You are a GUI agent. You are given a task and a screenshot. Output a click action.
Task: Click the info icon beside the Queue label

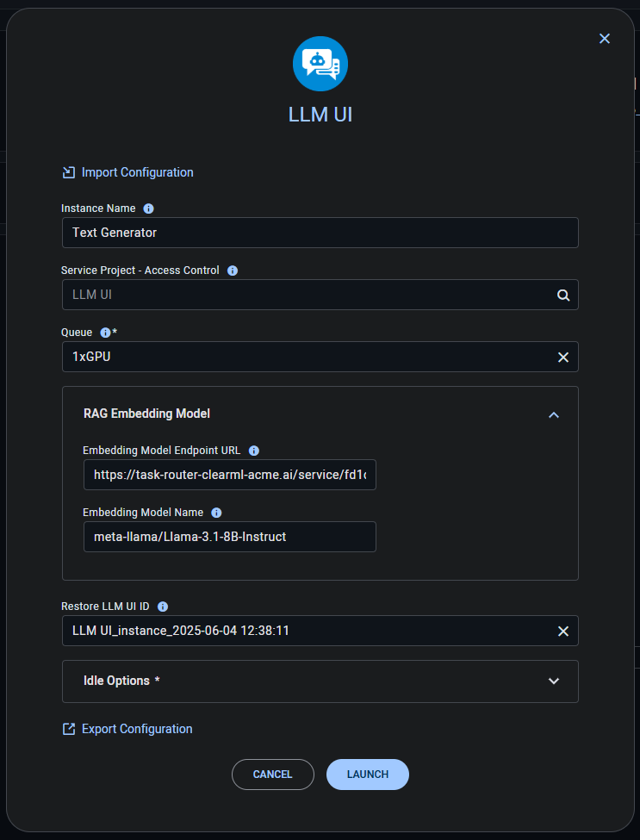pos(106,332)
